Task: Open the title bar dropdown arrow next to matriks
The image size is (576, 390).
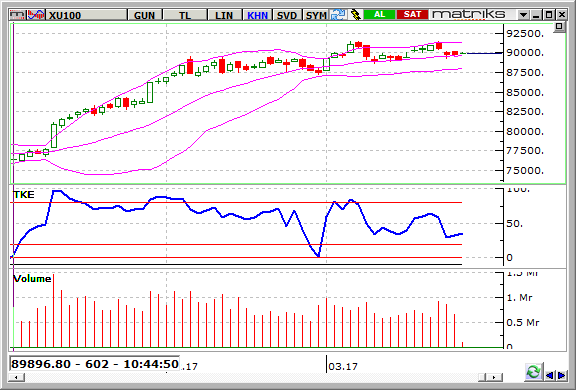Action: click(523, 15)
